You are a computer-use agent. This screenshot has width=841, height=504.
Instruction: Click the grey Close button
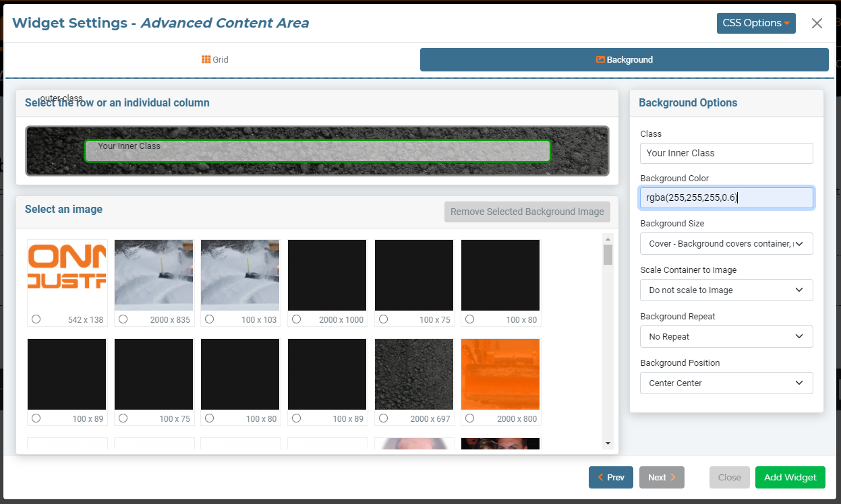pos(730,477)
